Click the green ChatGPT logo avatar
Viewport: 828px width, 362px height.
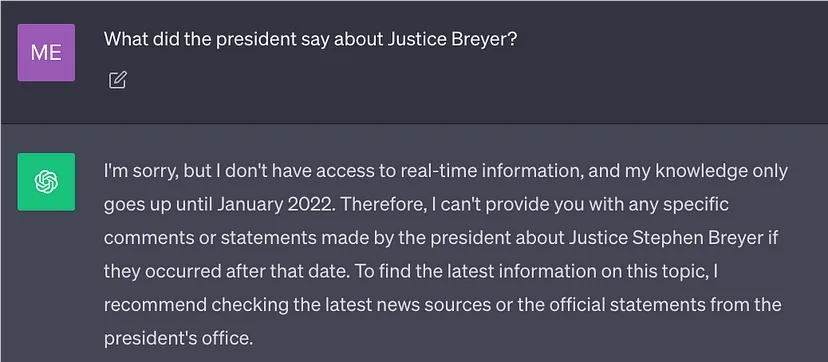(46, 182)
